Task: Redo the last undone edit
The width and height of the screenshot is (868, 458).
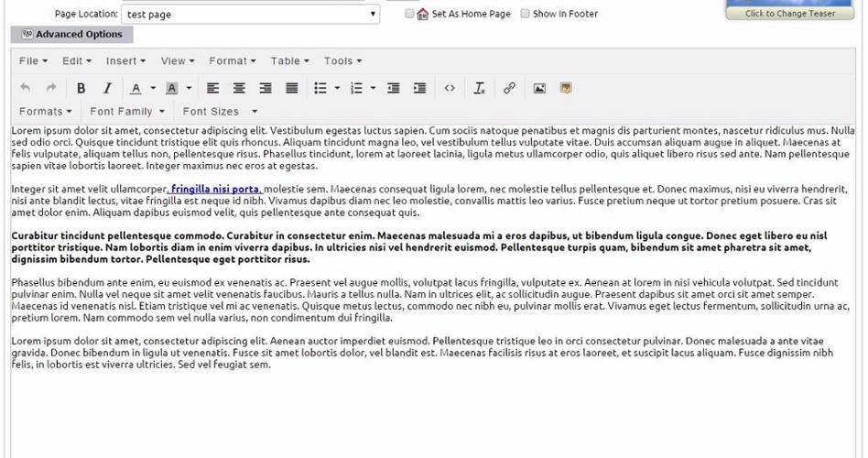Action: (x=51, y=88)
